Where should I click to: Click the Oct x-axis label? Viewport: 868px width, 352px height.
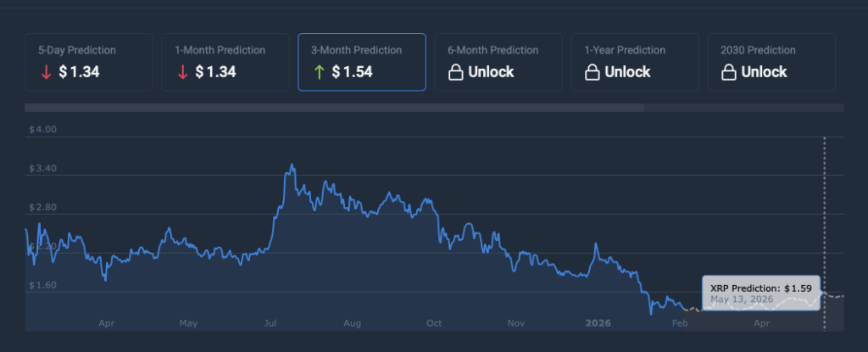point(435,323)
